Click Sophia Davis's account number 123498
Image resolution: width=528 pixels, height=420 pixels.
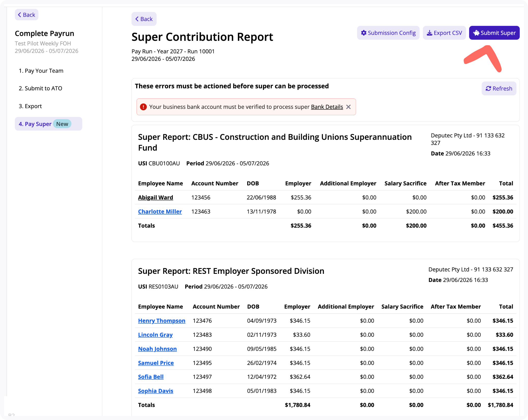pyautogui.click(x=202, y=391)
